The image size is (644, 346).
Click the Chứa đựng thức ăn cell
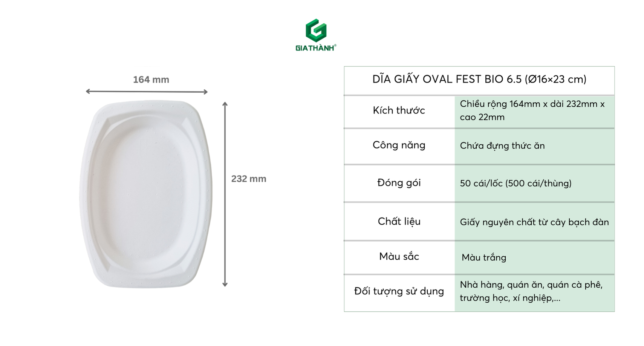(x=502, y=146)
